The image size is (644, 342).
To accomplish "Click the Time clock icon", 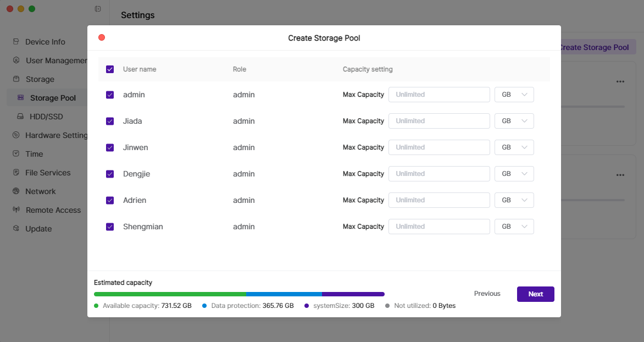I will [16, 153].
